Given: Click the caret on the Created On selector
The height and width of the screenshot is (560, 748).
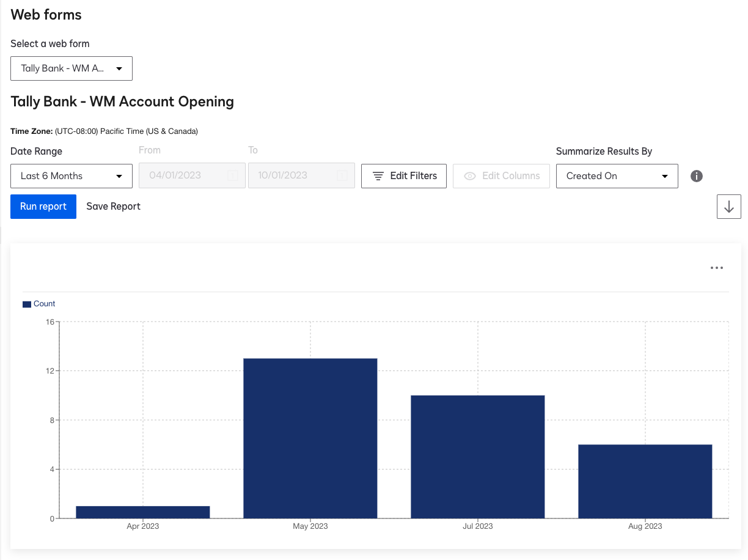Looking at the screenshot, I should click(666, 176).
